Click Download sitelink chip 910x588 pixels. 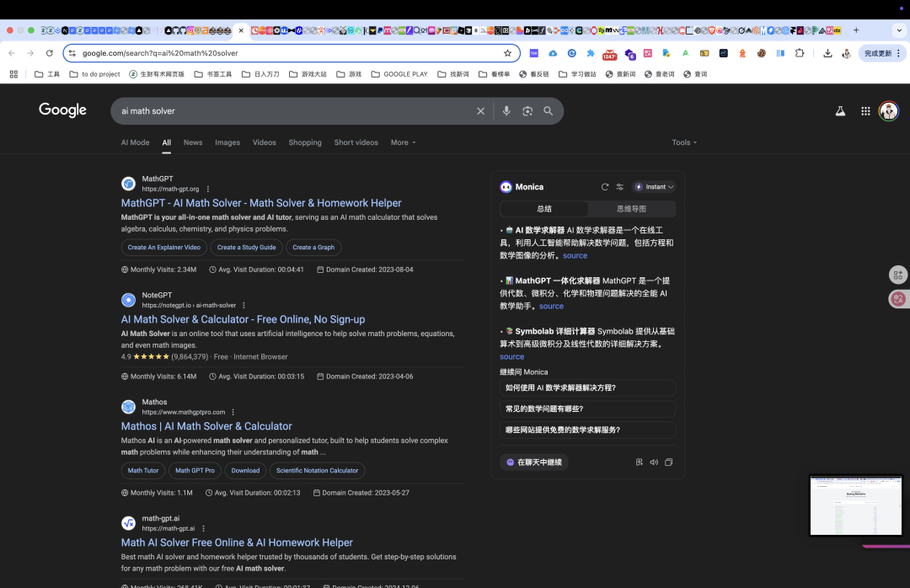(x=245, y=471)
